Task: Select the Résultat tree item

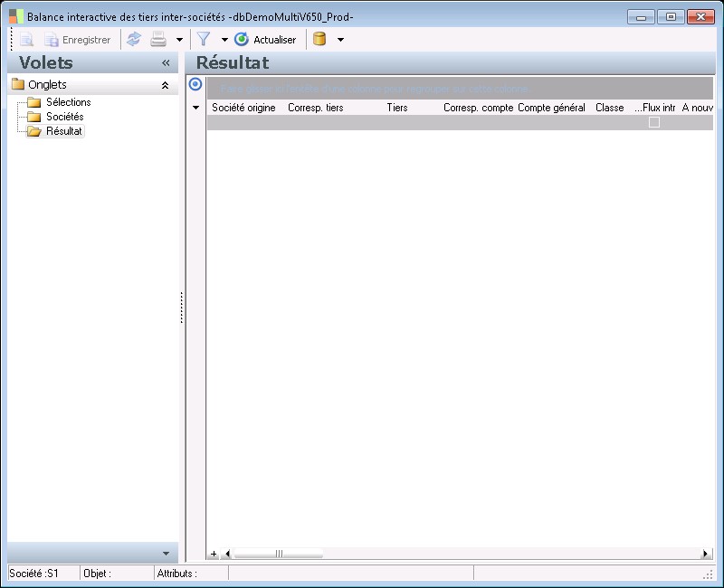Action: (64, 131)
